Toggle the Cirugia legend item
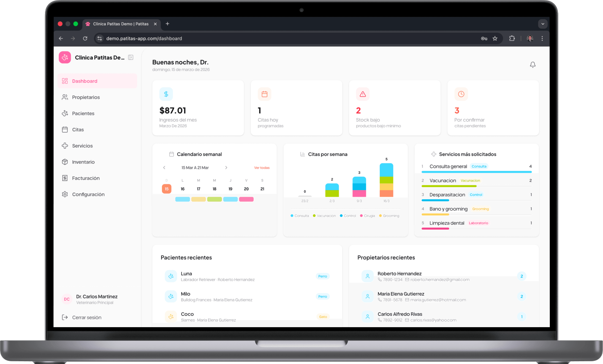Screen dimensions: 603x364 (367, 216)
